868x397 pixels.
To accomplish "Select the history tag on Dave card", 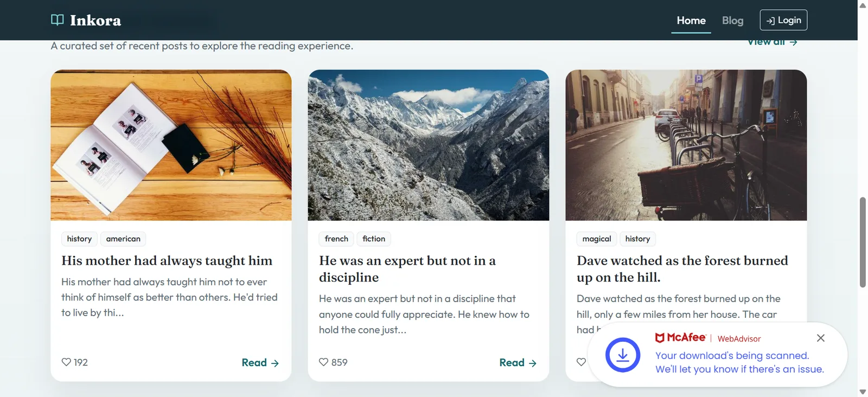I will pos(637,239).
